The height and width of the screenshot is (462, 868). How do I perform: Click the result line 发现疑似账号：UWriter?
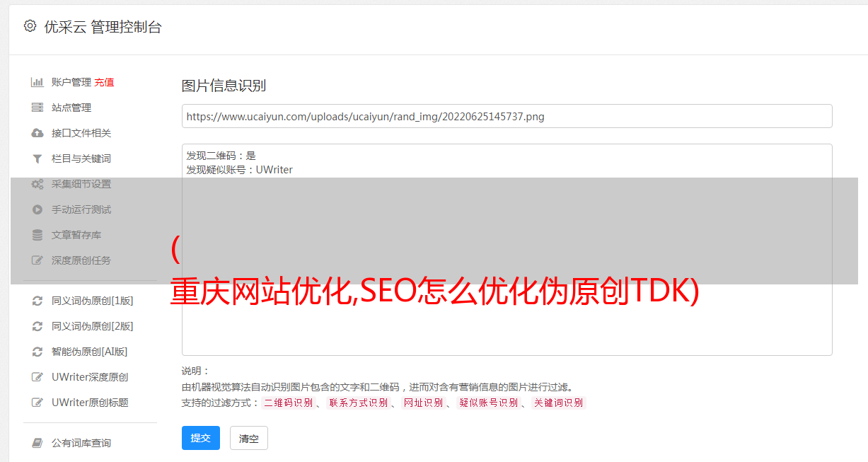[240, 170]
